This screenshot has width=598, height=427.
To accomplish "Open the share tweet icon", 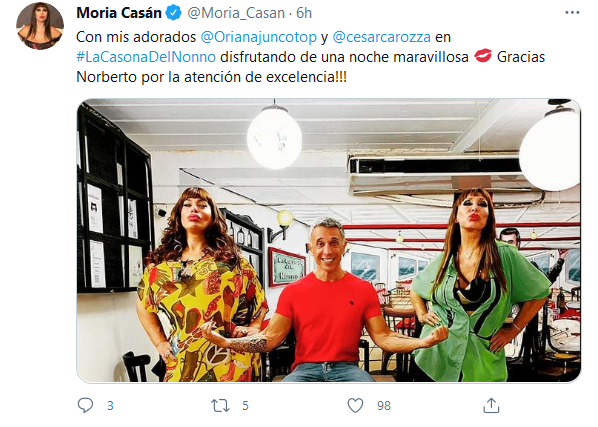I will [491, 405].
